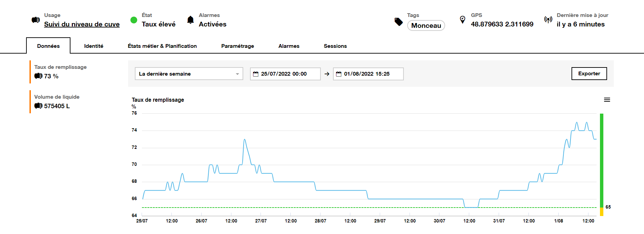This screenshot has height=234, width=644.
Task: Open the États métier & Planification tab
Action: click(x=162, y=46)
